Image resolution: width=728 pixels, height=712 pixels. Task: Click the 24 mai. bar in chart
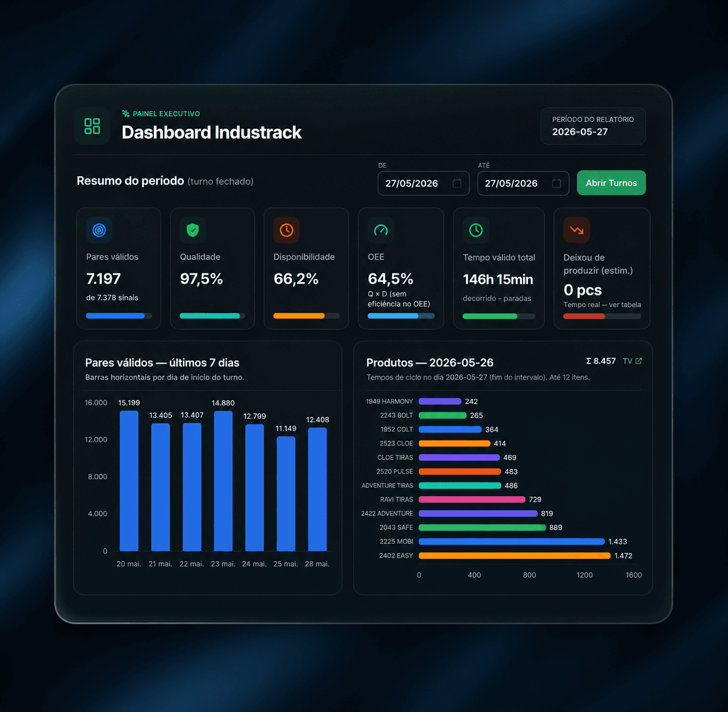tap(254, 488)
